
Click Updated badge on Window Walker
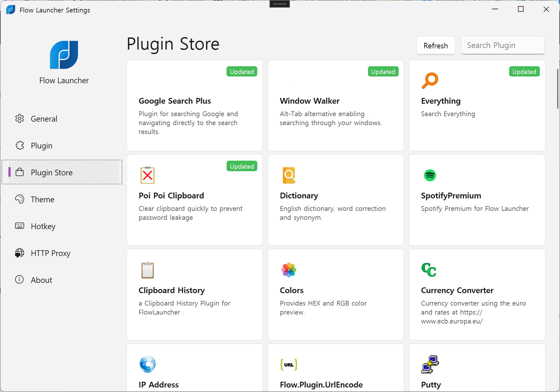coord(383,72)
